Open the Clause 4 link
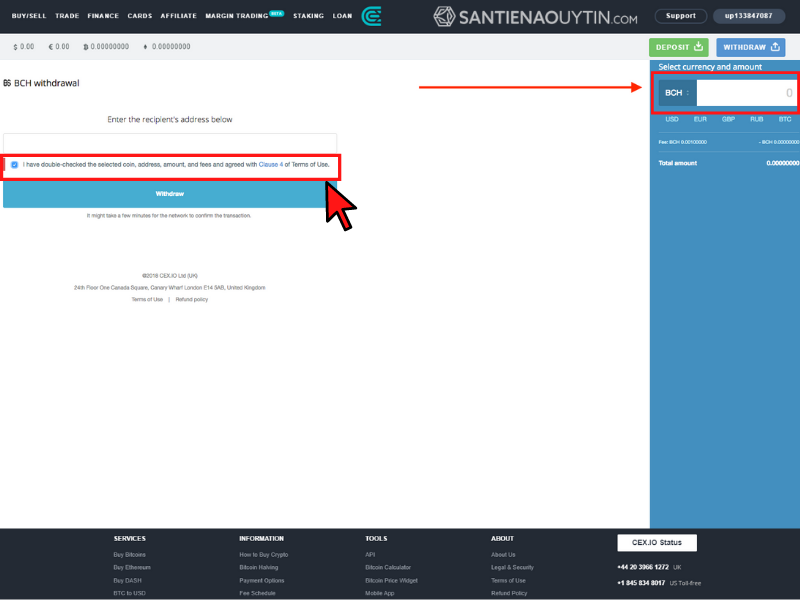Screen dimensions: 800x600 (270, 165)
